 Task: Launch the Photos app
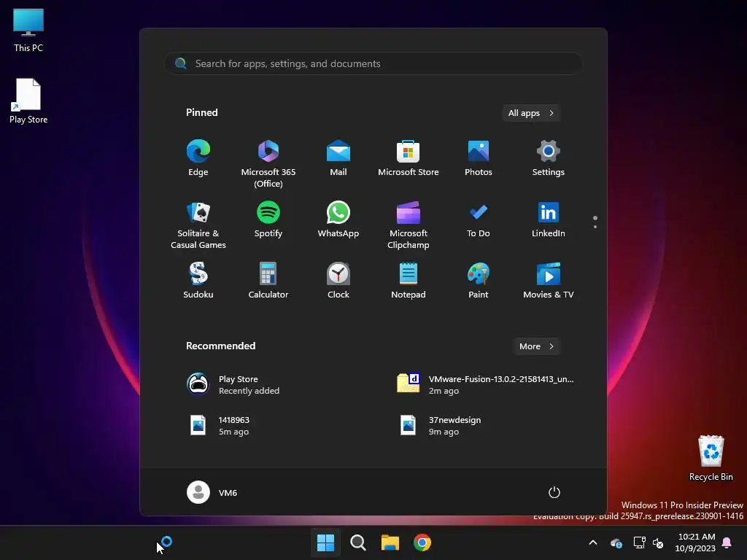click(x=479, y=158)
